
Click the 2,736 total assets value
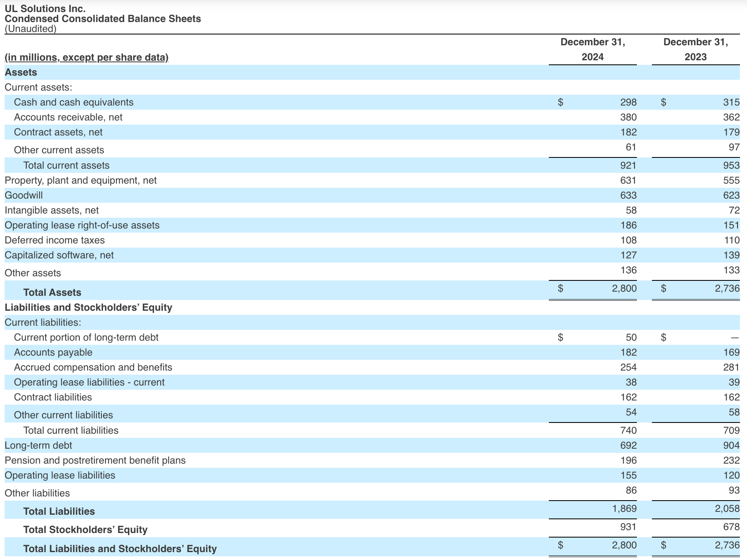click(x=727, y=288)
